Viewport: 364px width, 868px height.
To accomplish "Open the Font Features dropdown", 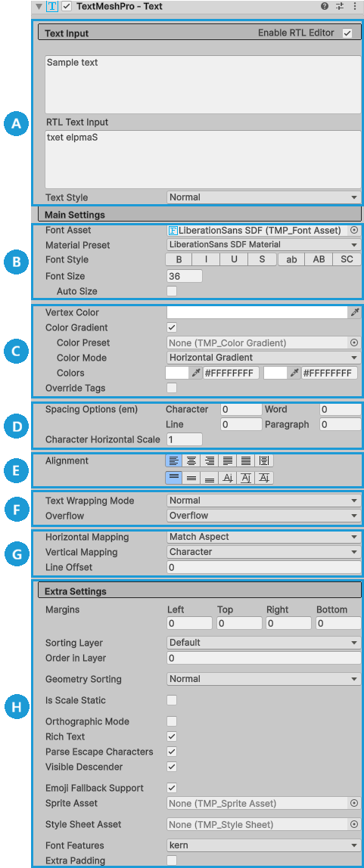I will (263, 845).
